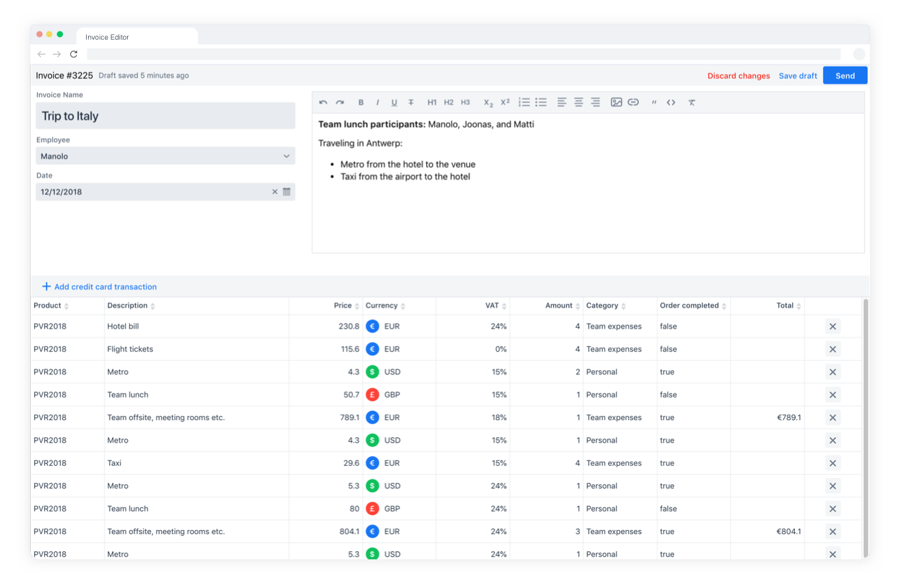The image size is (900, 588).
Task: Open the date picker calendar icon
Action: [287, 192]
